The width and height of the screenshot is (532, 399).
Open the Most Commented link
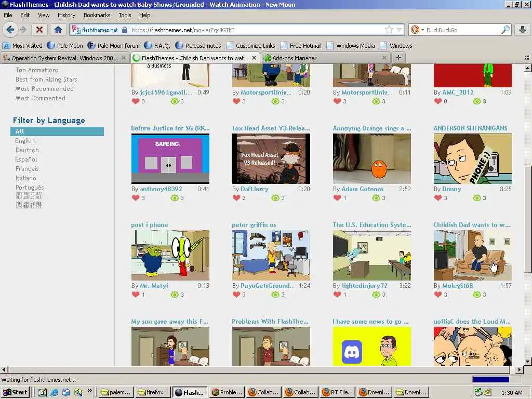click(x=40, y=98)
